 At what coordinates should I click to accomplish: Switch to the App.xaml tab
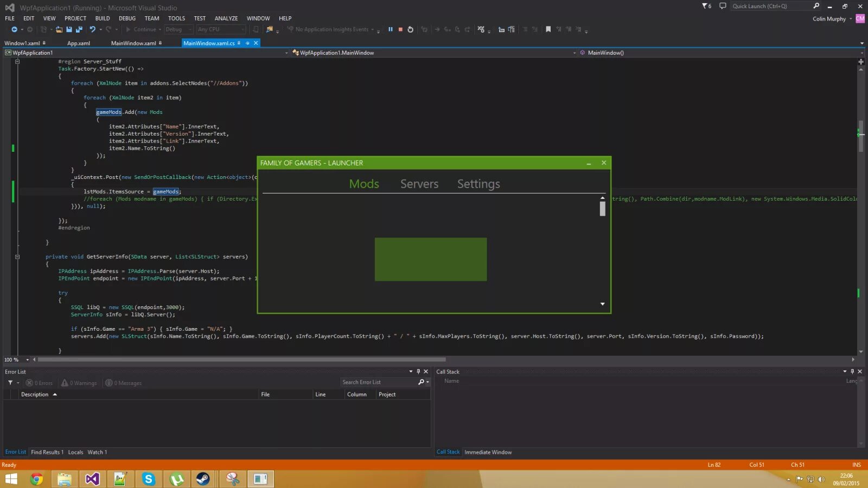[x=79, y=43]
